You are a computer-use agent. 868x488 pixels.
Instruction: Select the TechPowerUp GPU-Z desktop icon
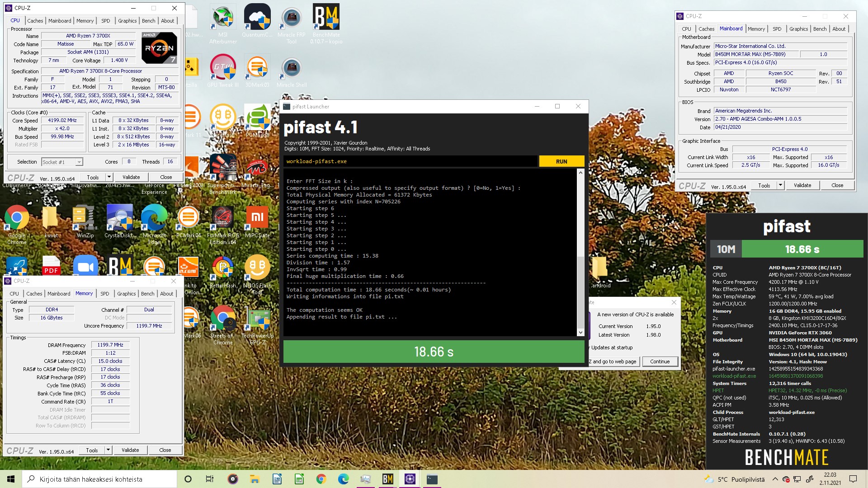click(x=257, y=325)
